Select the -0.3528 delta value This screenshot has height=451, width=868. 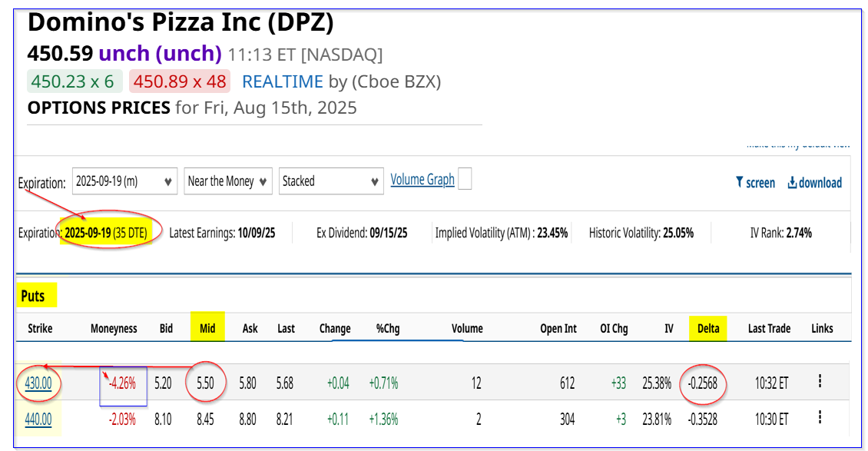point(703,419)
